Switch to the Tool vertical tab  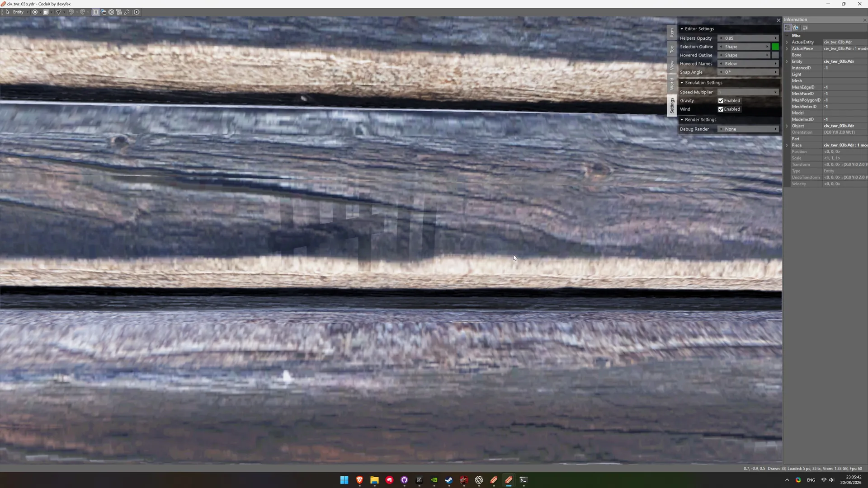pos(672,48)
